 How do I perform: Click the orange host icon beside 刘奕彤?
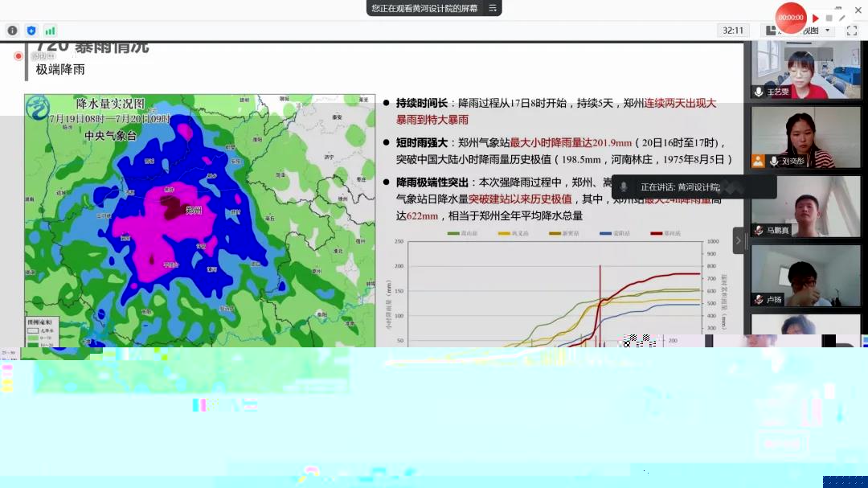point(758,161)
